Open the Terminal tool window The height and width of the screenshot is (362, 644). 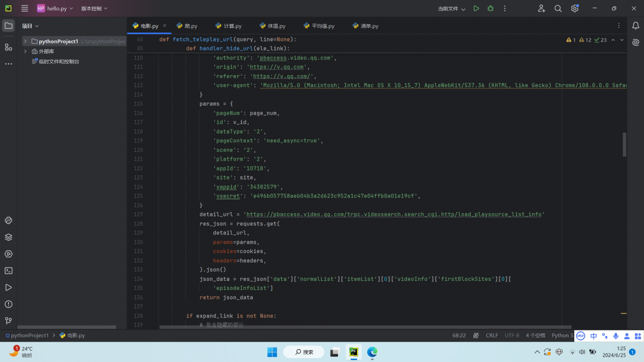8,271
